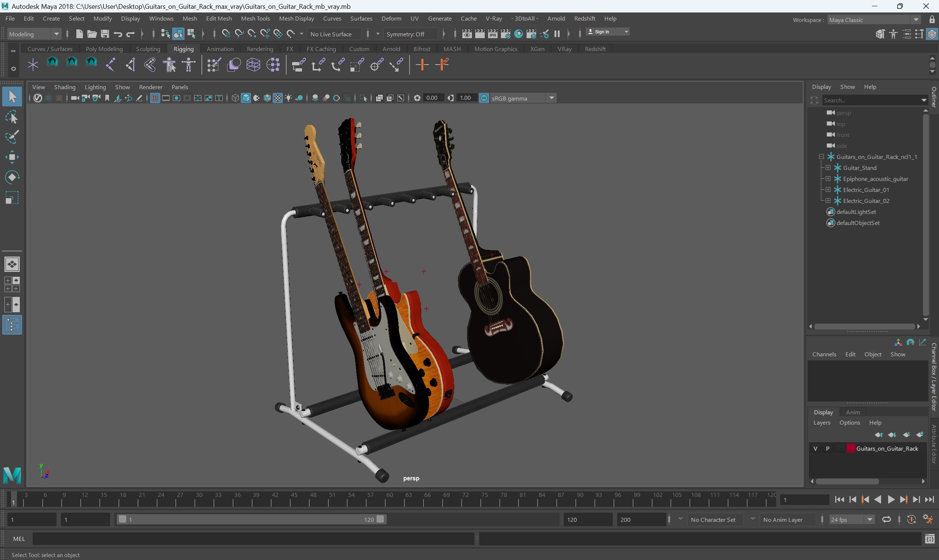Click the Aim Constraint shelf icon

point(376,65)
